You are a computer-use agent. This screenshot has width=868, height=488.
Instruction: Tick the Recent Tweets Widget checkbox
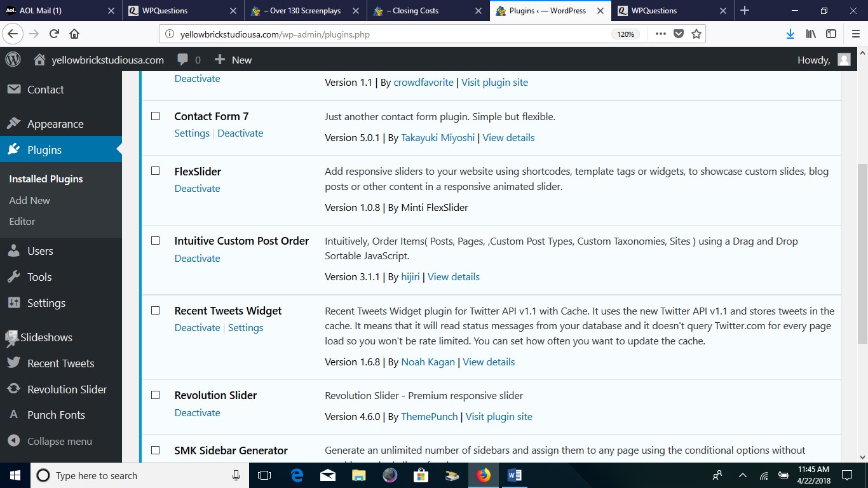[x=155, y=311]
